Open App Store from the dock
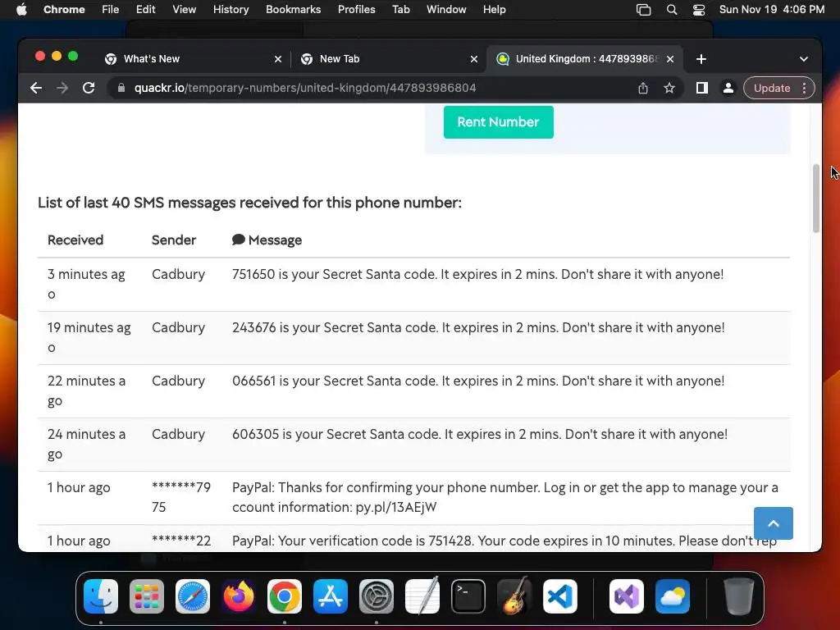This screenshot has width=840, height=630. pyautogui.click(x=331, y=596)
